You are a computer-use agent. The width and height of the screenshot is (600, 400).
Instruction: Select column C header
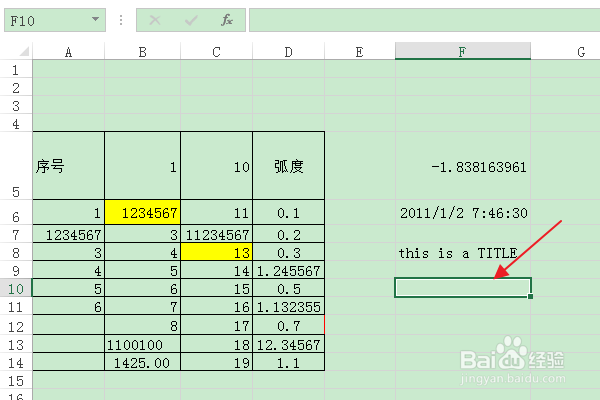tap(217, 51)
